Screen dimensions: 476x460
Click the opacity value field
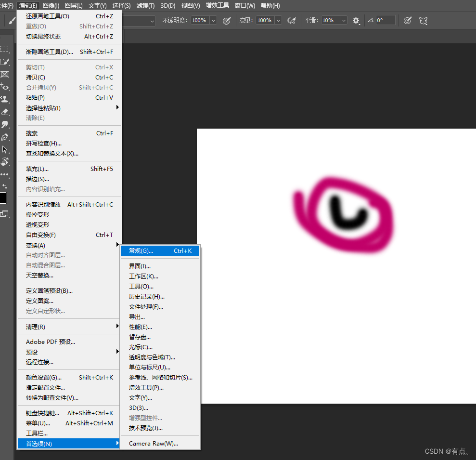click(200, 21)
